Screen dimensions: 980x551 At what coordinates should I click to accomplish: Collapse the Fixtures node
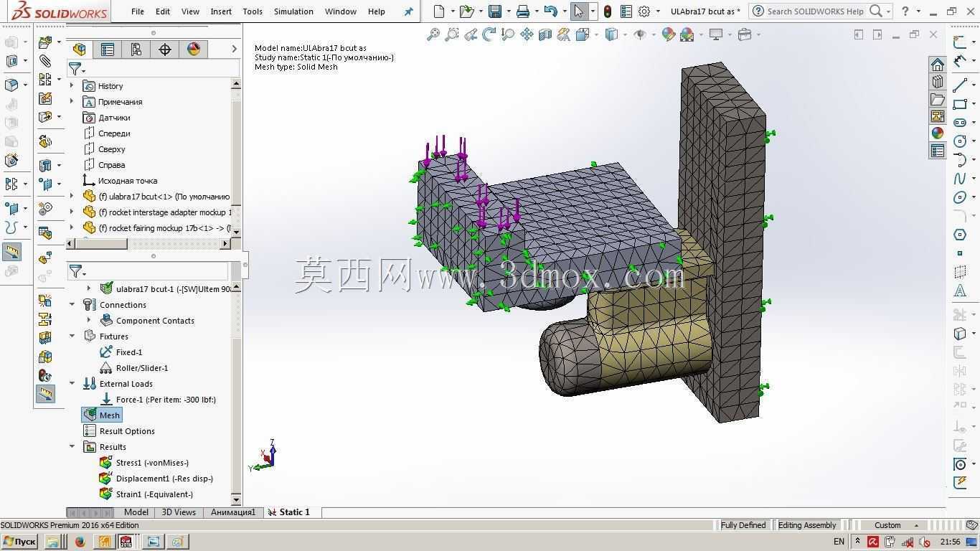[72, 336]
